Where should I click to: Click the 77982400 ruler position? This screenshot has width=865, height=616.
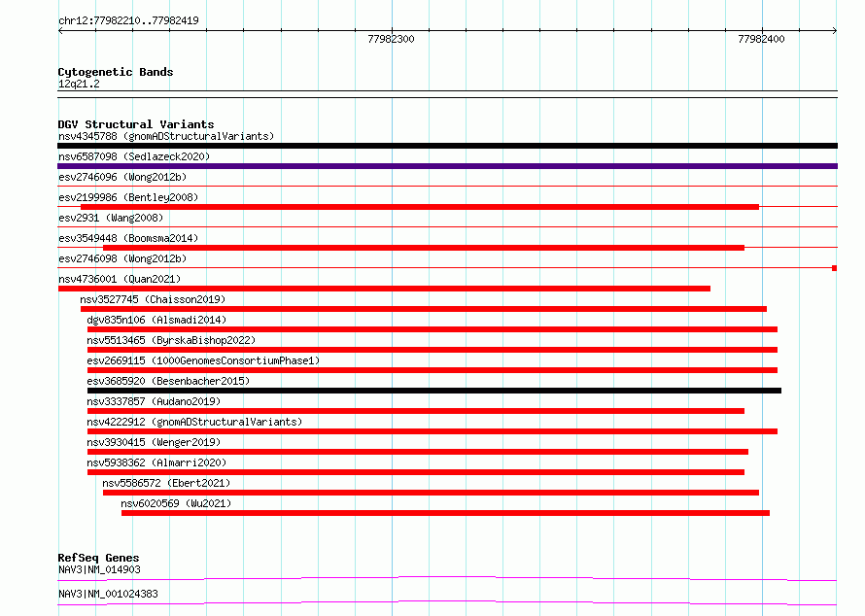tap(761, 39)
